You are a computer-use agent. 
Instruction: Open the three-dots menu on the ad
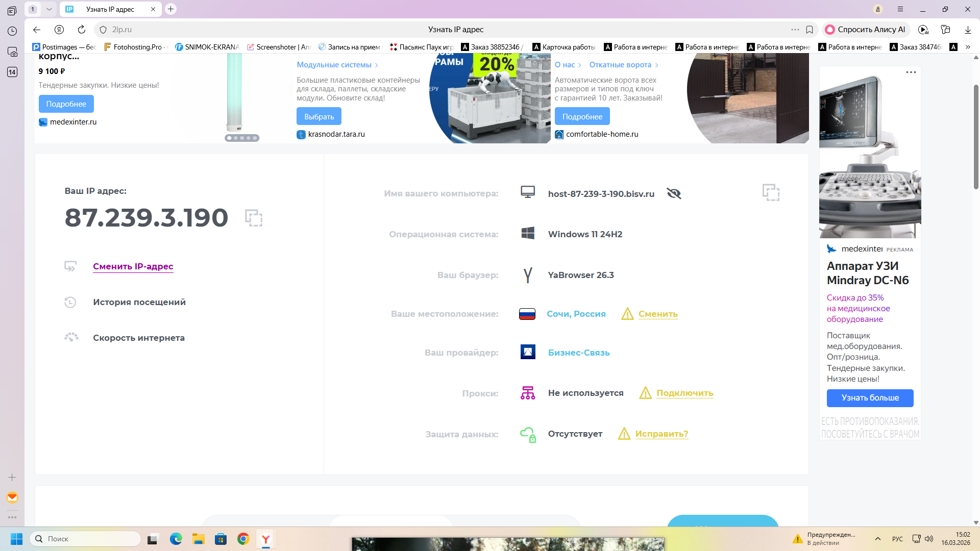click(x=911, y=72)
